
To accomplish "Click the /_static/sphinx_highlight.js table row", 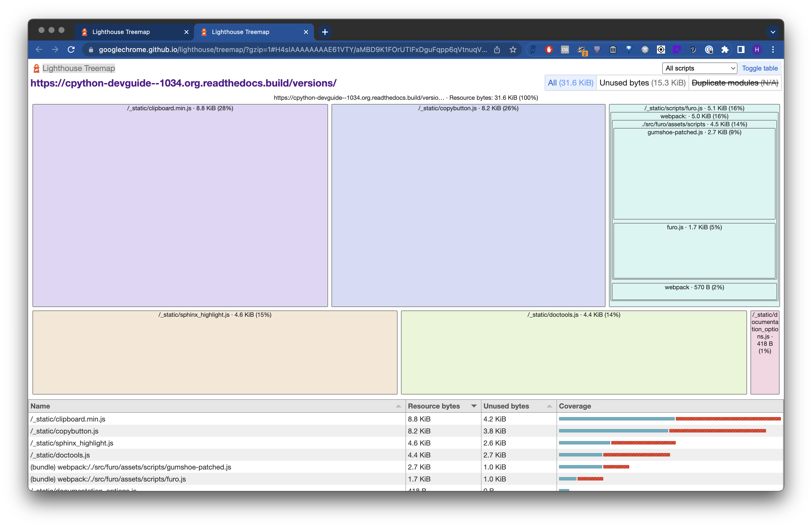I will (x=406, y=443).
